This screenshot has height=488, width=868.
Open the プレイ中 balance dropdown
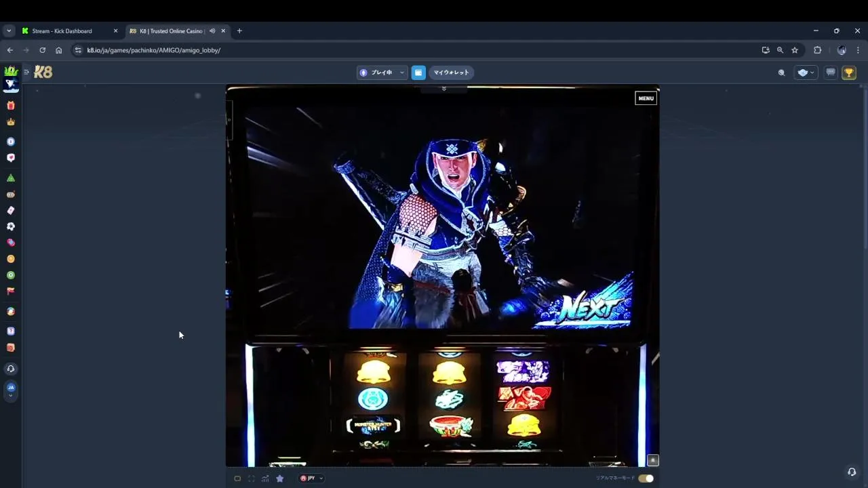382,73
